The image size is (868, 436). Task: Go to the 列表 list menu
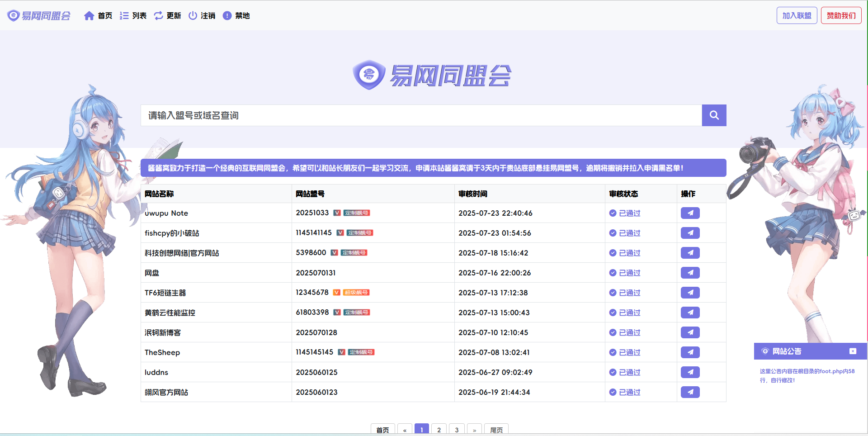pos(133,16)
